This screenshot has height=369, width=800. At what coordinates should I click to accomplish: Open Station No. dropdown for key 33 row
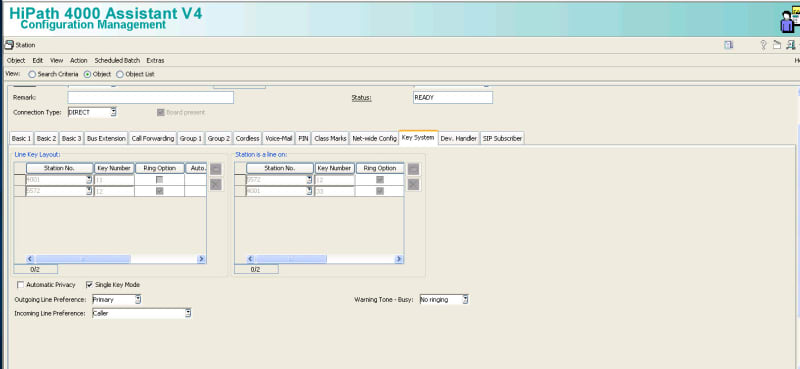[309, 191]
